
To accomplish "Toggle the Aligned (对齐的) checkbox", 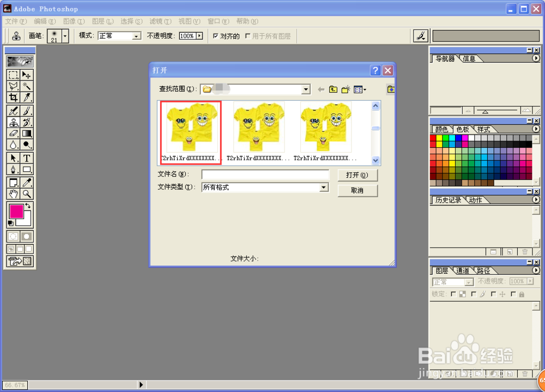I will pyautogui.click(x=215, y=36).
